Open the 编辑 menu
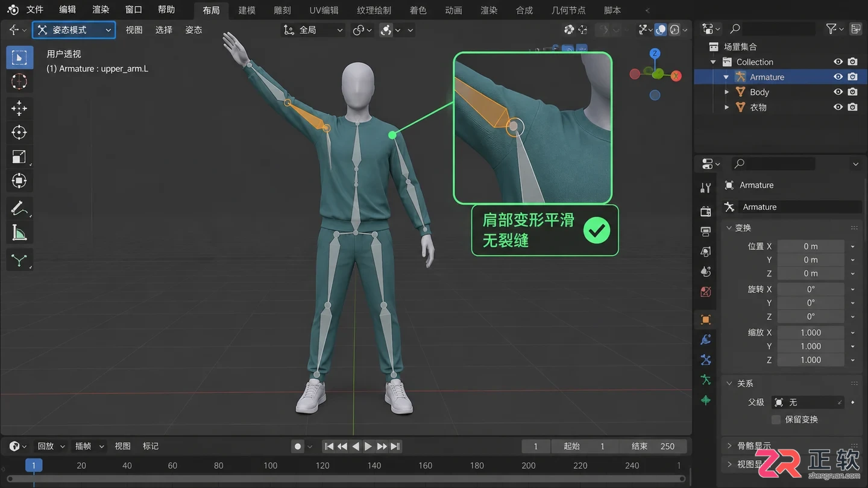 68,10
